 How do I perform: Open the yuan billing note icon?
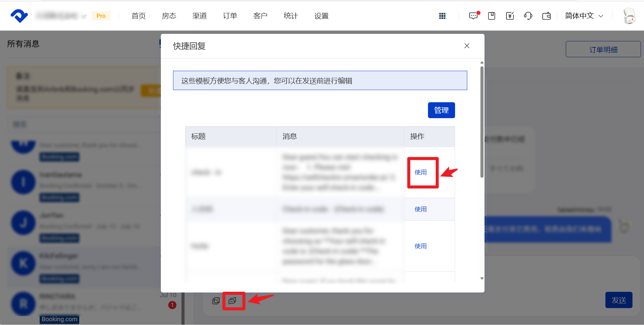tap(510, 16)
